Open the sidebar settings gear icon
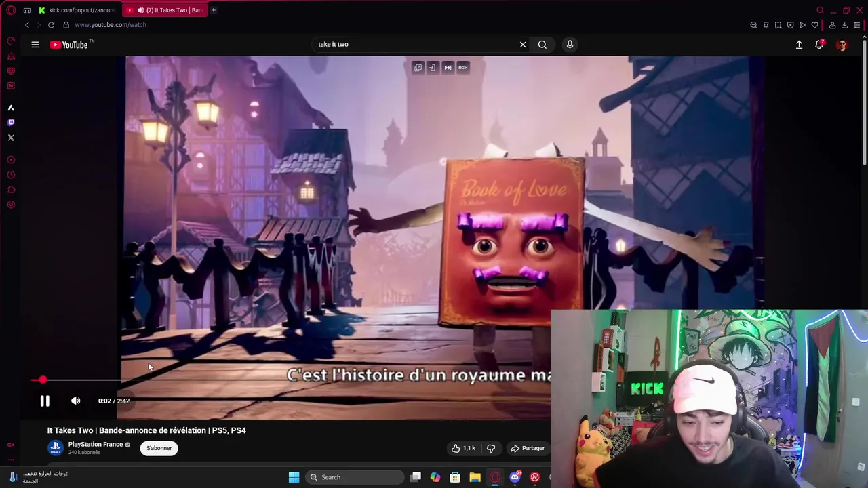868x488 pixels. (11, 205)
